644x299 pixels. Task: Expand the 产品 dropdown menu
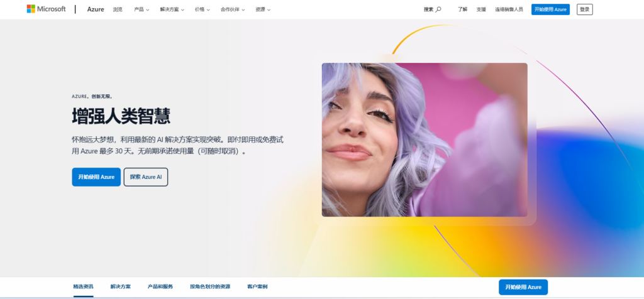[142, 9]
